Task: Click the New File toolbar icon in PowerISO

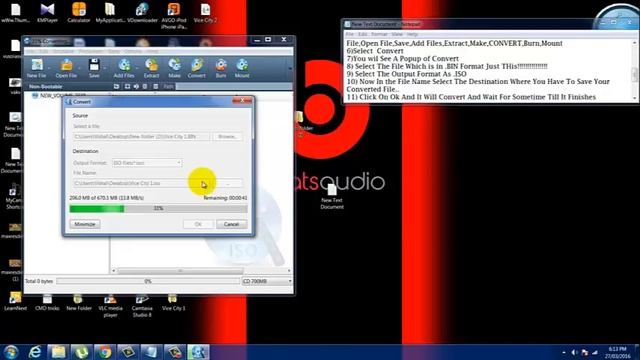Action: pos(36,68)
